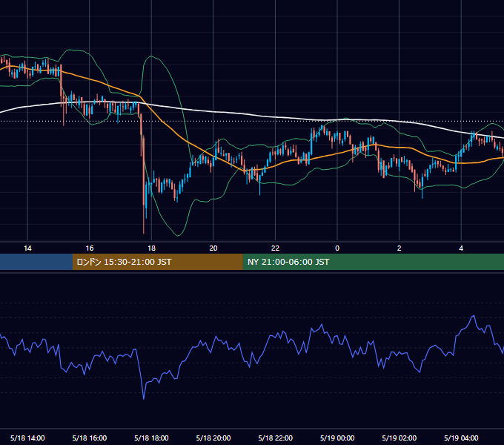The height and width of the screenshot is (445, 504).
Task: Click the 5/18 16:00 label on oscillator axis
Action: (90, 438)
